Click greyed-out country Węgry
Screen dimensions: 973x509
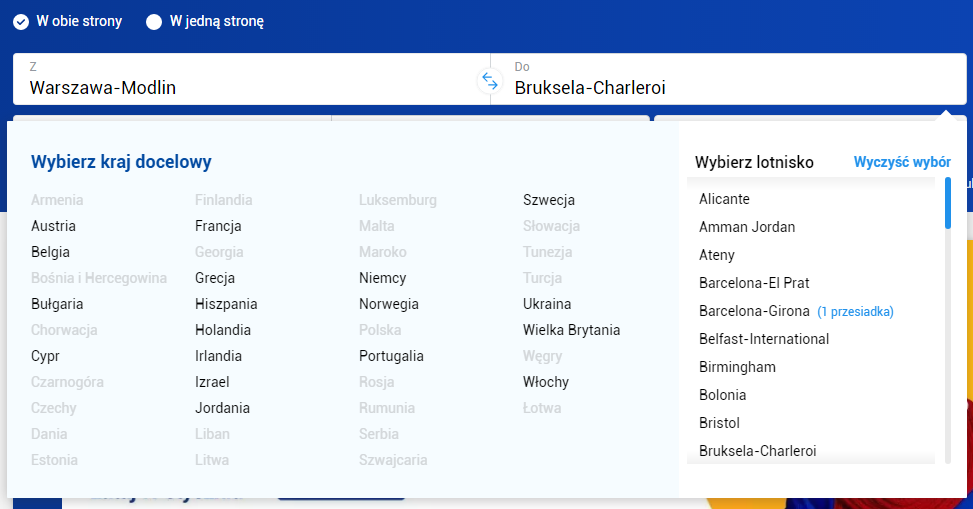542,356
